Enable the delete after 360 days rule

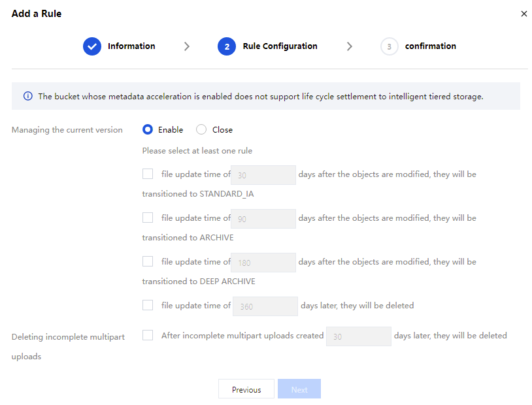148,304
